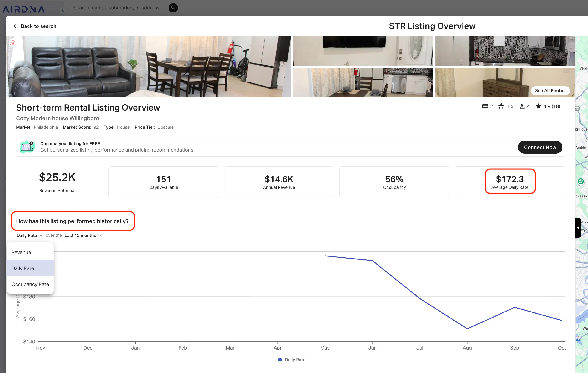Open the wall-mounted TV photo
588x373 pixels.
[x=363, y=51]
